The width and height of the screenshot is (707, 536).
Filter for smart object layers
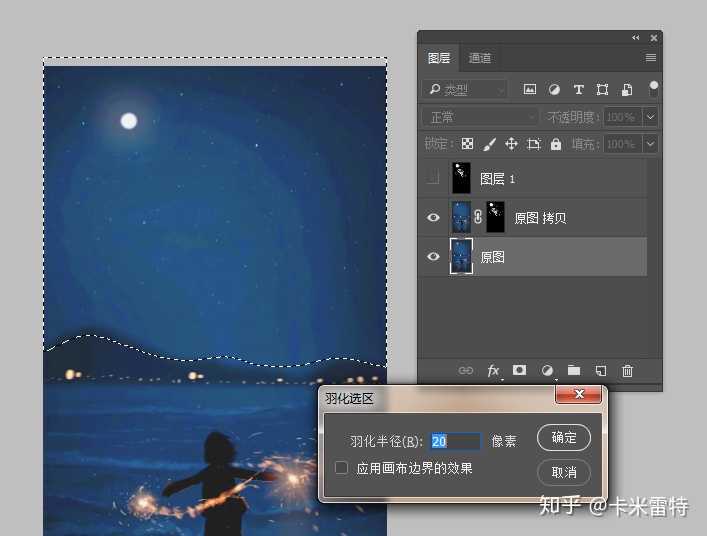pyautogui.click(x=627, y=89)
